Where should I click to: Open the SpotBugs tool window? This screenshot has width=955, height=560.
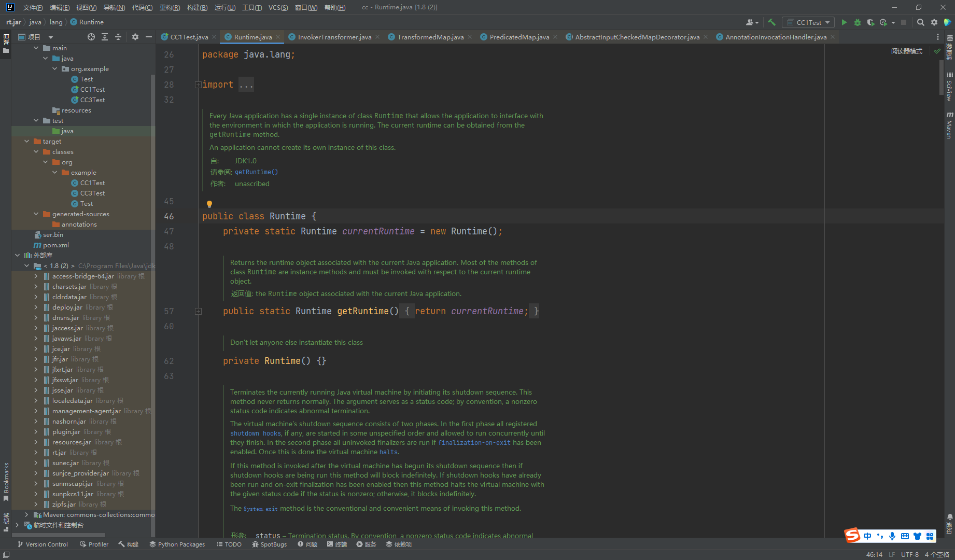pyautogui.click(x=270, y=544)
